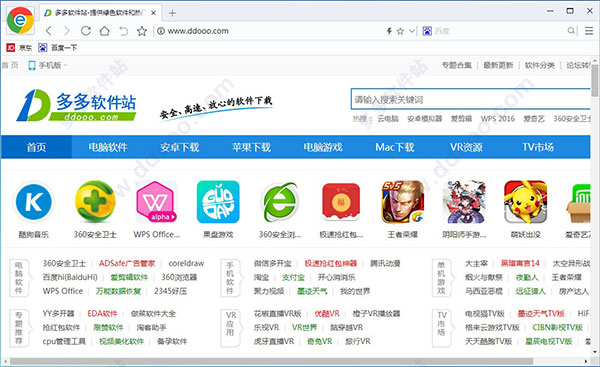Image resolution: width=600 pixels, height=367 pixels.
Task: Select the 首页 navigation tab
Action: tap(36, 147)
